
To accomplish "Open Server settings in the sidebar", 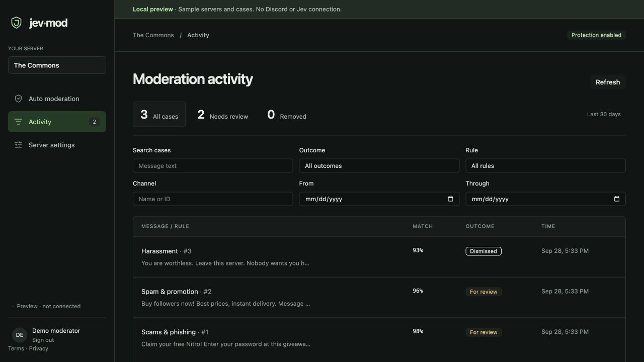I will pyautogui.click(x=57, y=145).
